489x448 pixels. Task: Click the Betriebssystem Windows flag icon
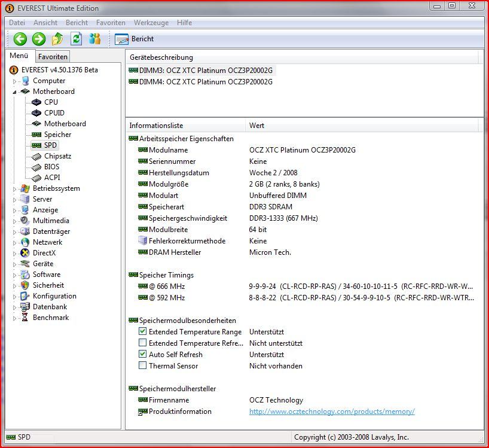[x=25, y=188]
